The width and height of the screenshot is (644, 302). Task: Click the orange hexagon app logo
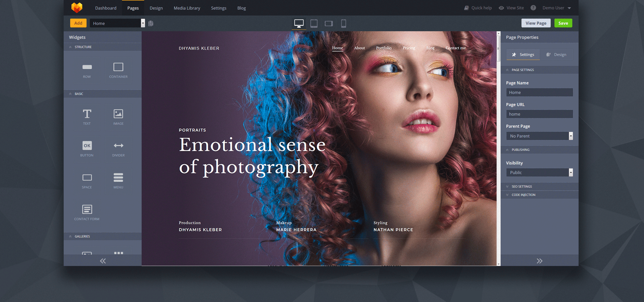(77, 8)
